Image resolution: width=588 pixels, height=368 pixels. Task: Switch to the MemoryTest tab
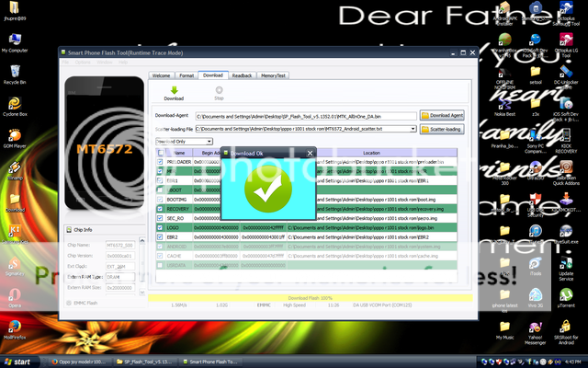click(x=273, y=75)
